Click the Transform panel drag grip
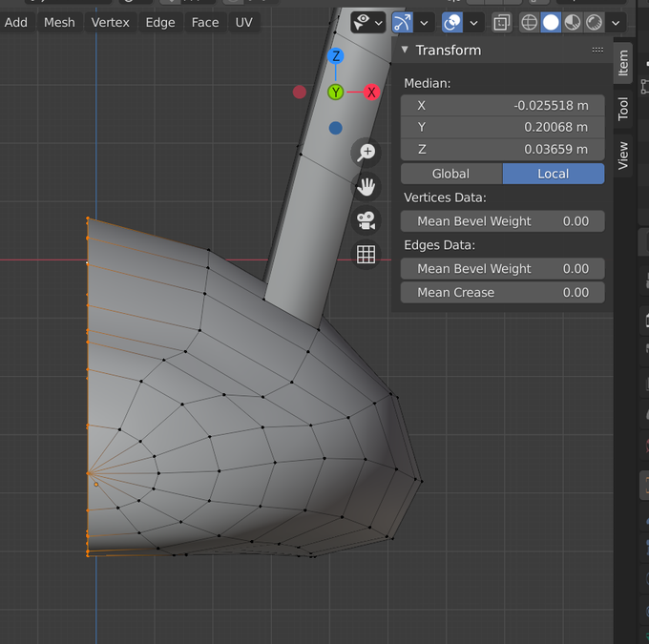649x644 pixels. pyautogui.click(x=597, y=50)
